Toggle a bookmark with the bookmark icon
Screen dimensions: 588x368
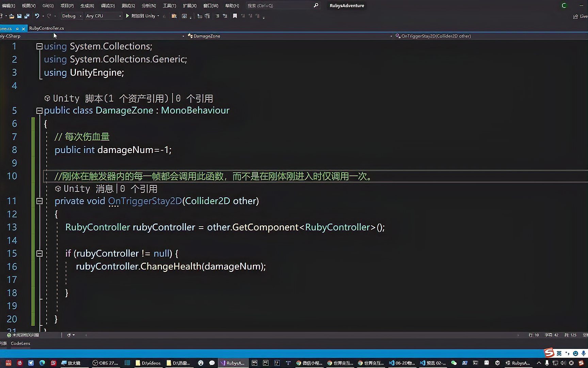point(235,16)
